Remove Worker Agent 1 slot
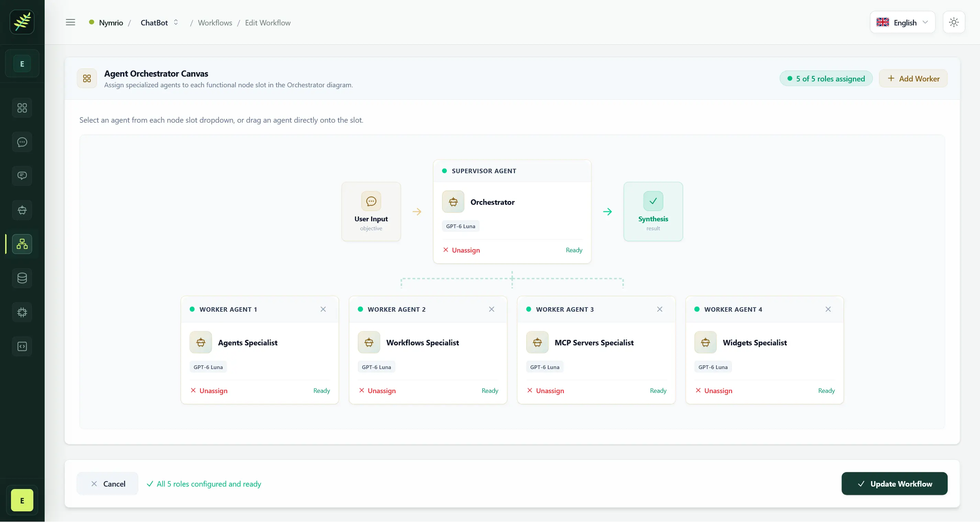Screen dimensions: 980x522 (323, 310)
